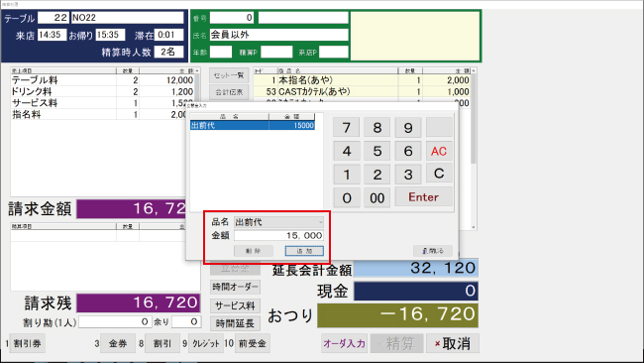Click the 滞在 duration field 0:01

(169, 35)
